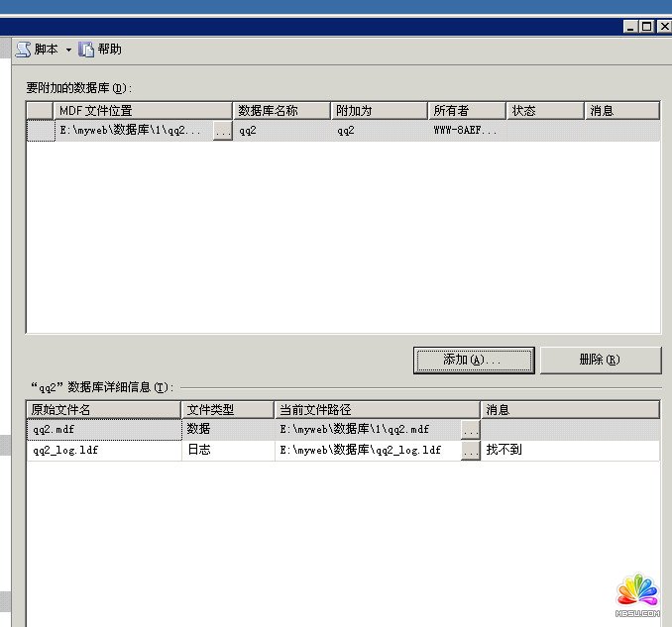Viewport: 672px width, 627px height.
Task: Browse for MDF file location ellipsis button
Action: (223, 131)
